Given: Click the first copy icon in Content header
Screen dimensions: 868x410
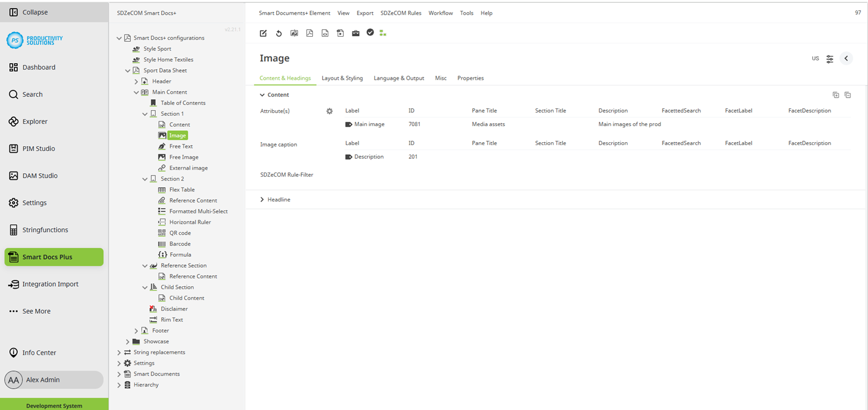Looking at the screenshot, I should [836, 95].
